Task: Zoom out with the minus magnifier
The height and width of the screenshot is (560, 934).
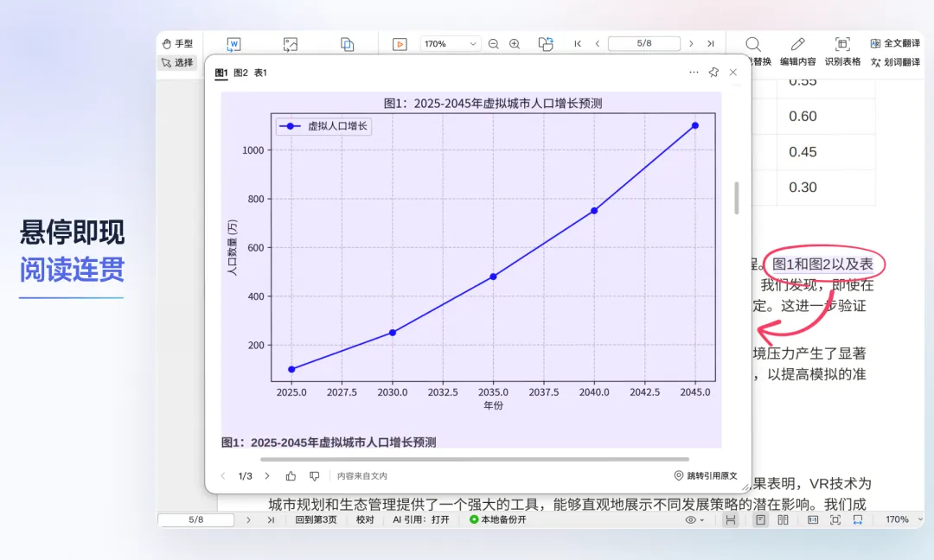Action: pos(493,44)
